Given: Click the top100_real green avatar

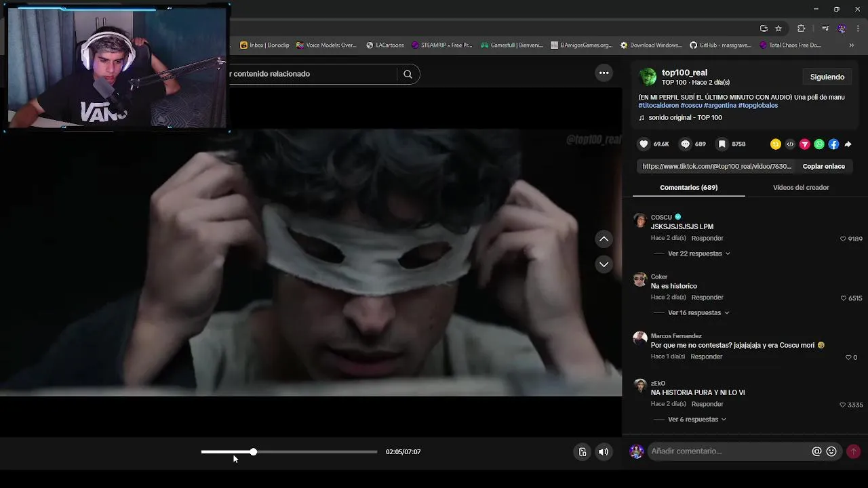Looking at the screenshot, I should (648, 77).
